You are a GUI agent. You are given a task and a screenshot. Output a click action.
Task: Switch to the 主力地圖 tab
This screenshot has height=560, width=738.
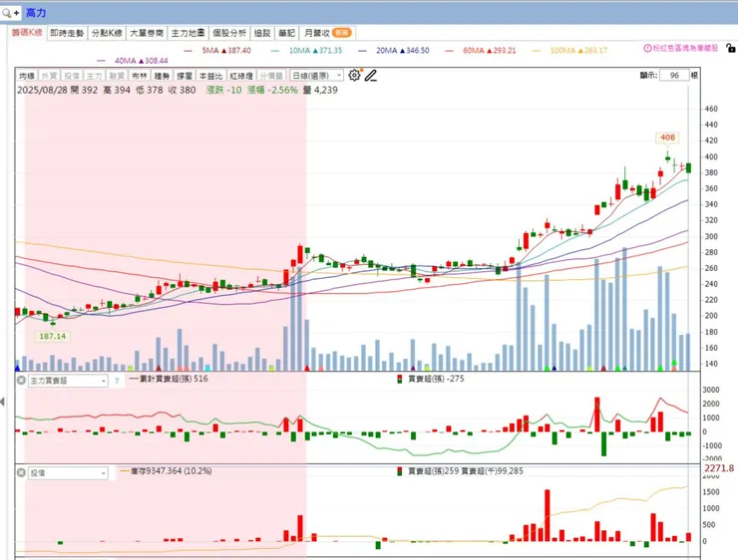pyautogui.click(x=187, y=33)
